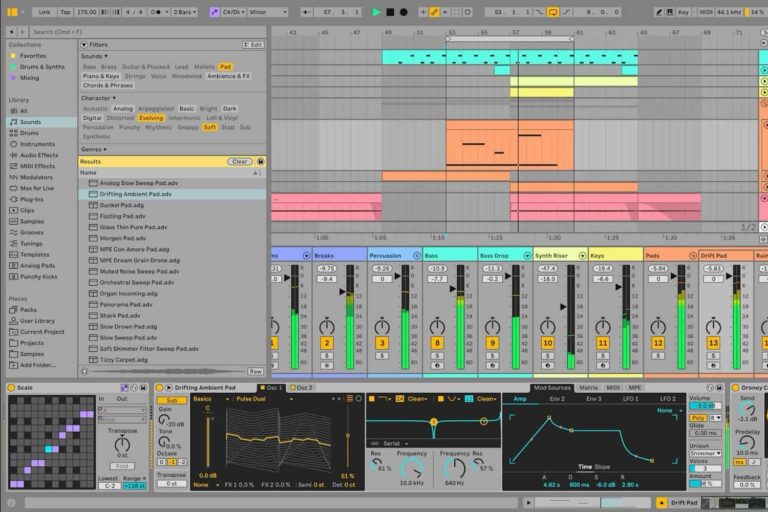Select Drifting Ambient Pad.adv preset

coord(135,194)
